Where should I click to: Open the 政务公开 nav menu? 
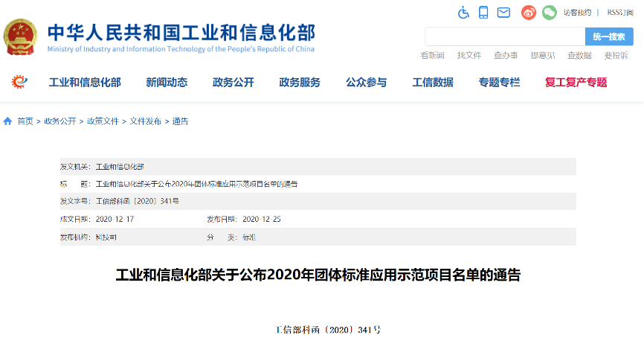tap(234, 82)
